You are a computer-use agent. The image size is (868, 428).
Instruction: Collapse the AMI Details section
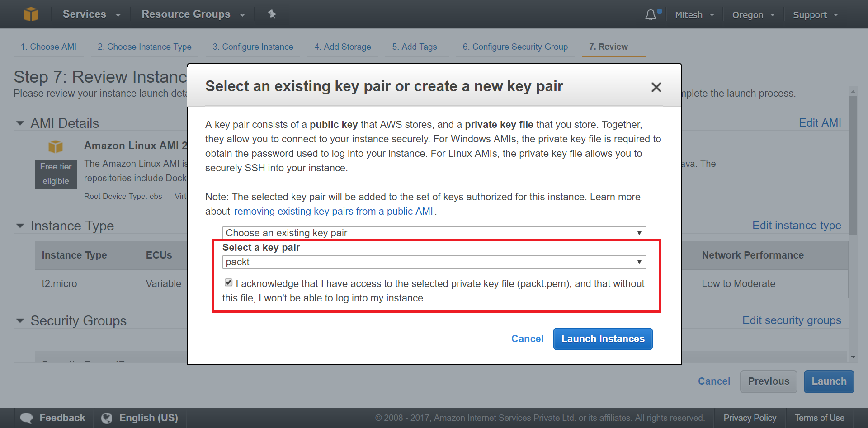point(20,123)
